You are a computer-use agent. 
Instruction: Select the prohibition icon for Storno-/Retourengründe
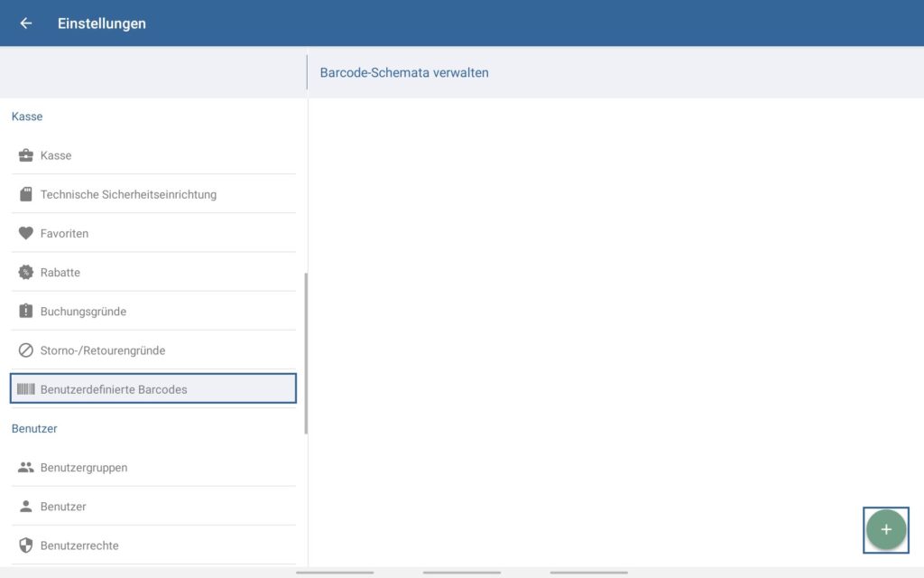[x=26, y=350]
